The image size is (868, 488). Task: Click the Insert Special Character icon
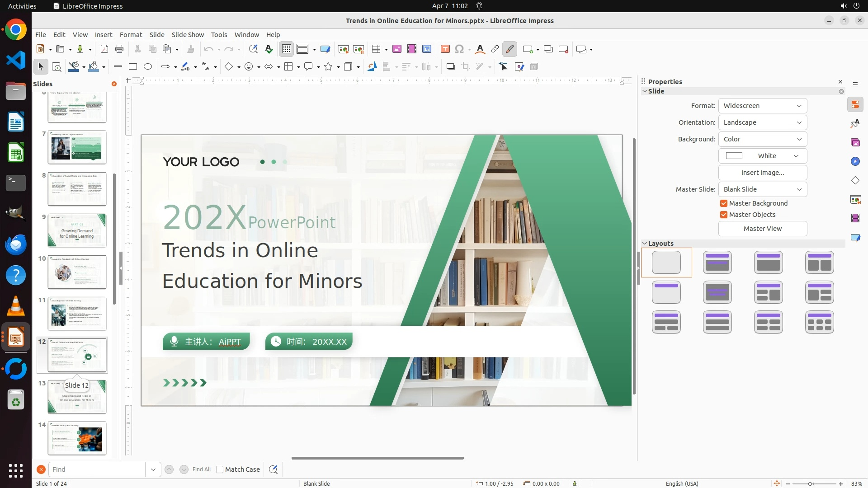point(459,49)
